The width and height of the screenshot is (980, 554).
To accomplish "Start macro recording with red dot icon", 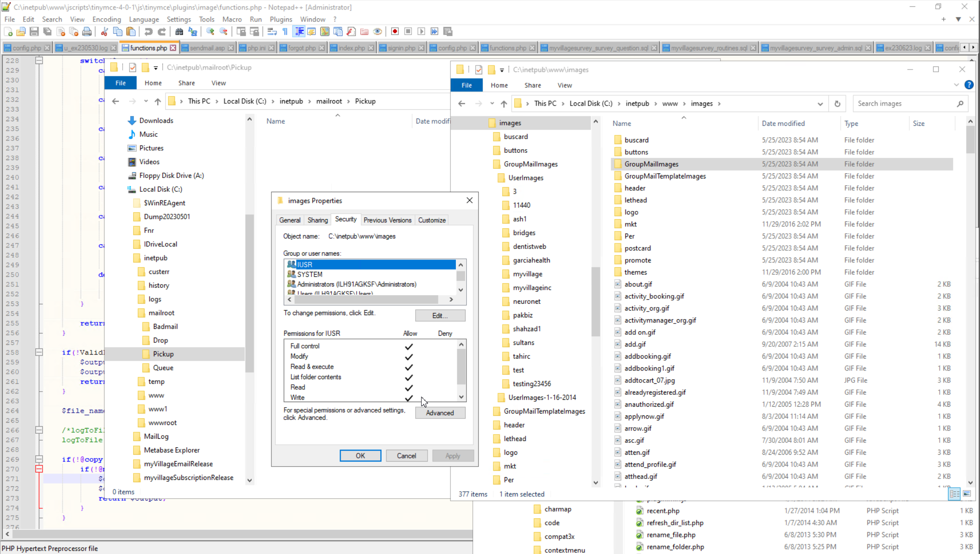I will [x=395, y=32].
